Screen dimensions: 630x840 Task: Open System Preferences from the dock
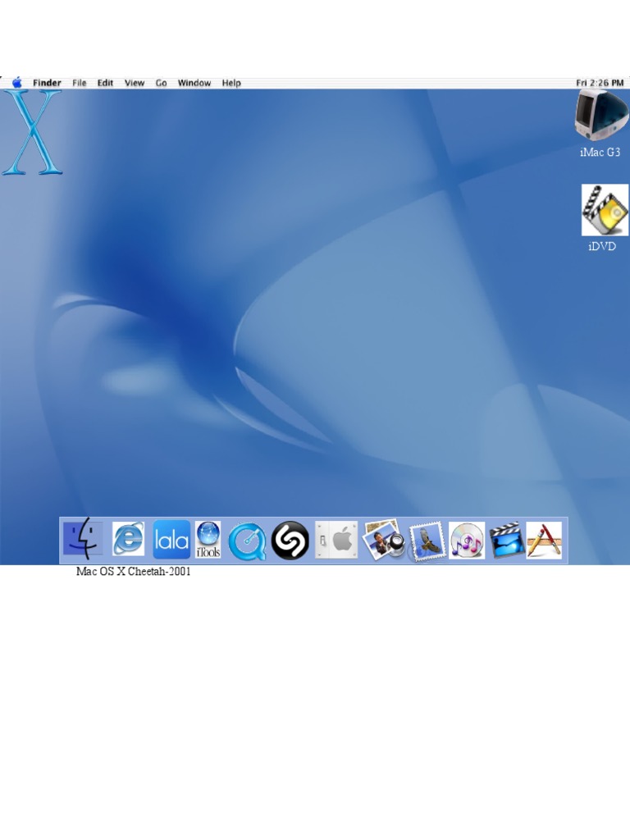click(337, 541)
